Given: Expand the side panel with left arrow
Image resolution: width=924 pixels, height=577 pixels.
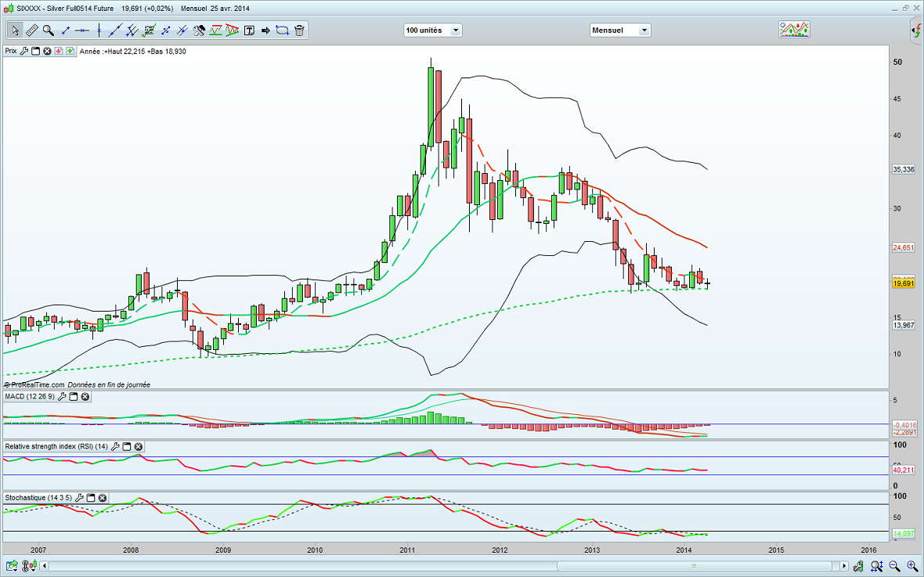Looking at the screenshot, I should (x=915, y=31).
